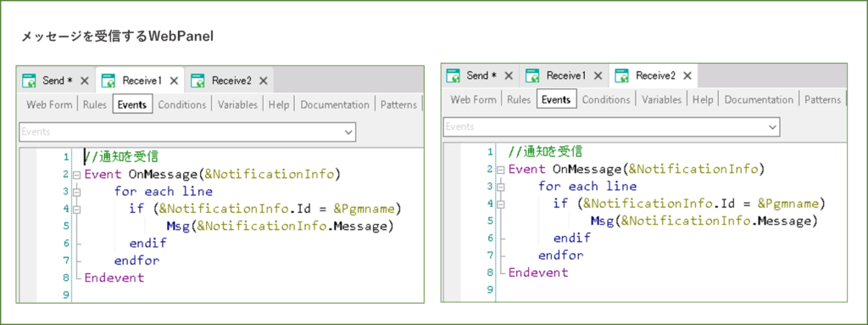Open the Events dropdown in right window
This screenshot has width=868, height=325.
coord(773,127)
